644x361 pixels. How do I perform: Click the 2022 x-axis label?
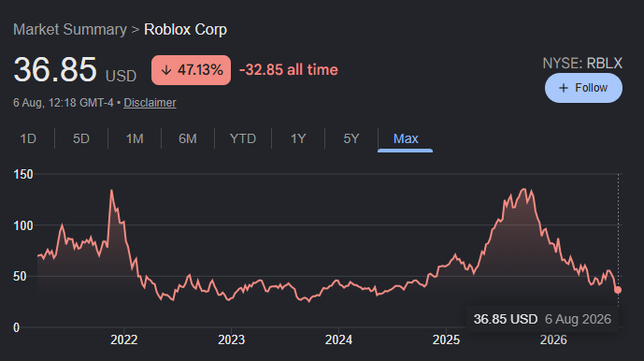click(123, 340)
